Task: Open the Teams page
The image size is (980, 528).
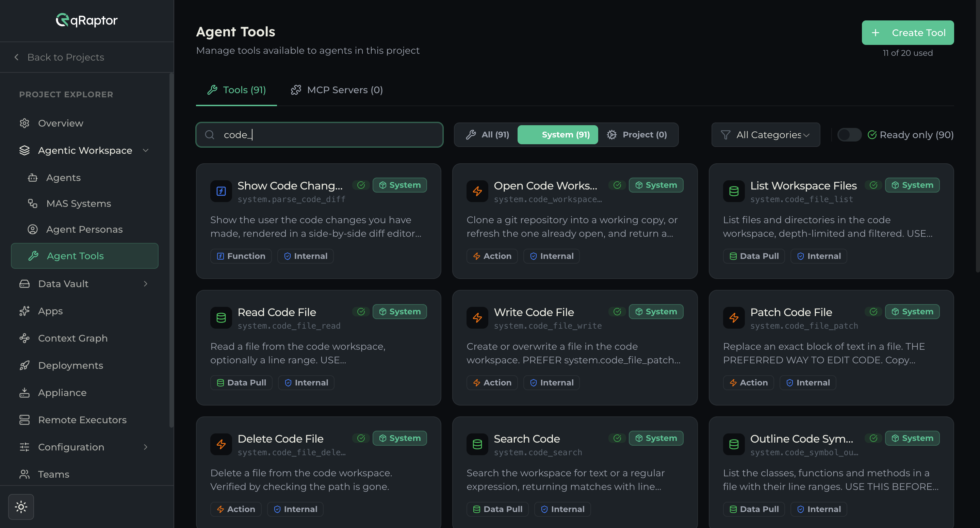Action: 84,474
